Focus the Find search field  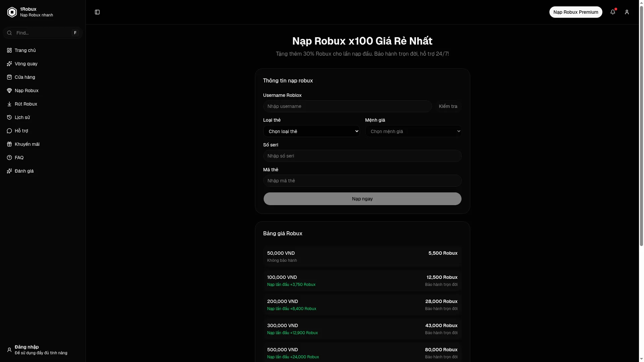coord(43,33)
